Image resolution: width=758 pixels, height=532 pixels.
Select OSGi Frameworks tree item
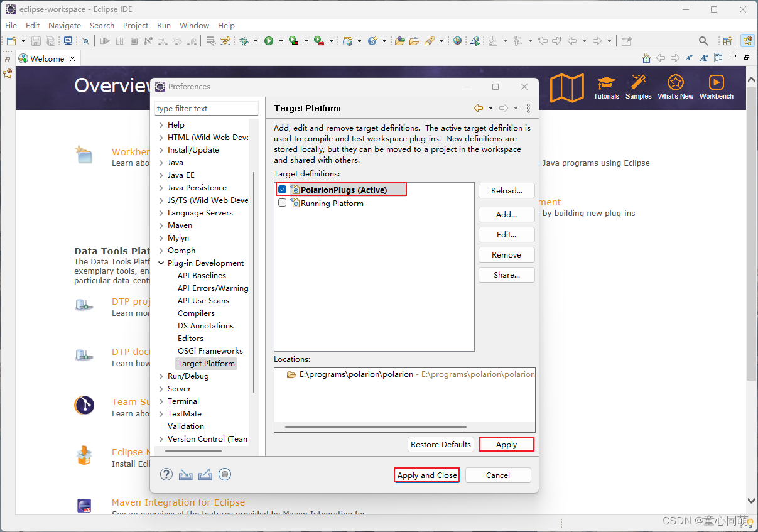(x=210, y=351)
